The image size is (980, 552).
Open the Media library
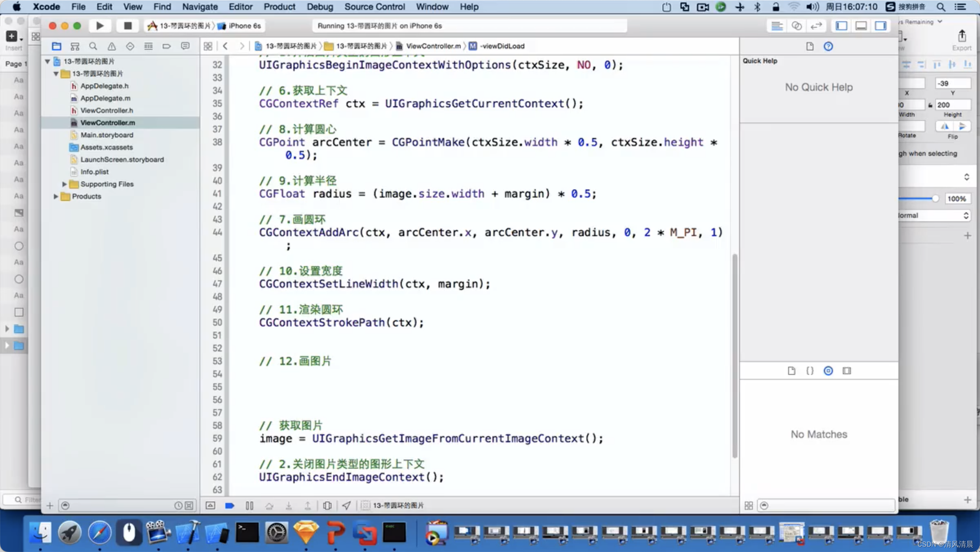point(847,371)
